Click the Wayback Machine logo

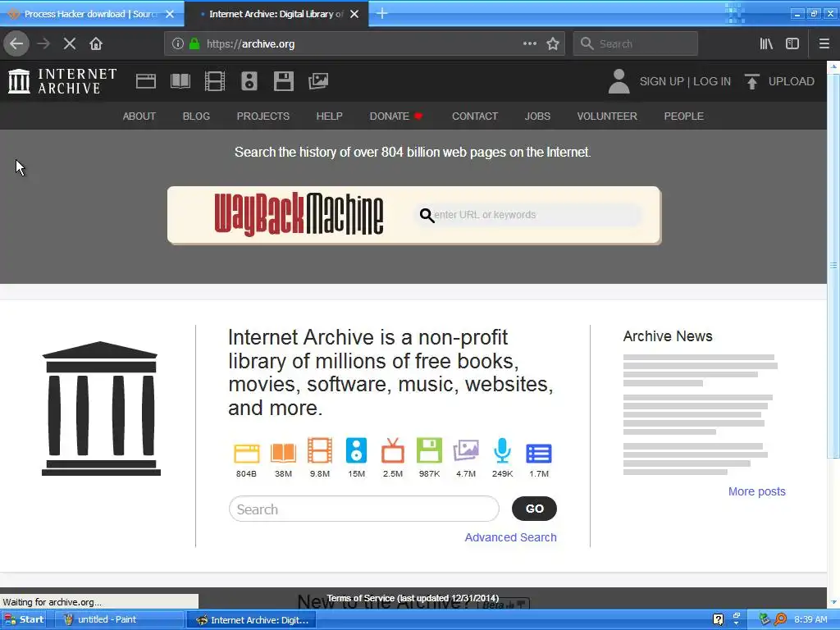coord(299,214)
